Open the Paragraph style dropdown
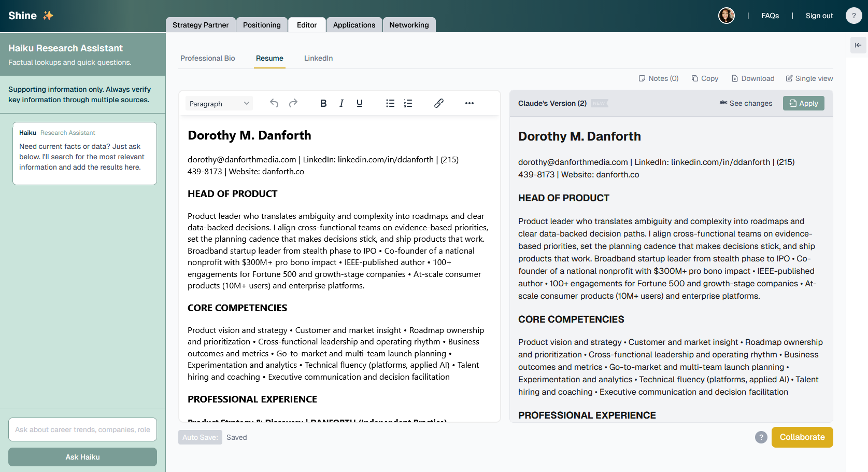The image size is (868, 472). coord(219,103)
